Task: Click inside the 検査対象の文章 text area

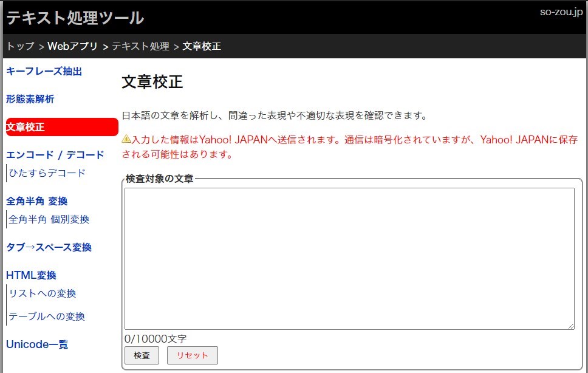Action: pos(349,259)
